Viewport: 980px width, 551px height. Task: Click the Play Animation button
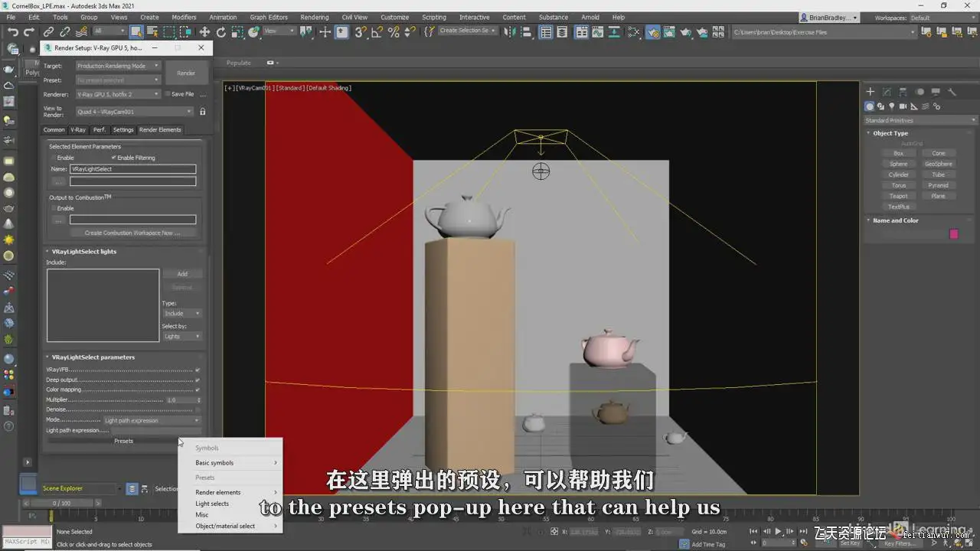pyautogui.click(x=779, y=531)
